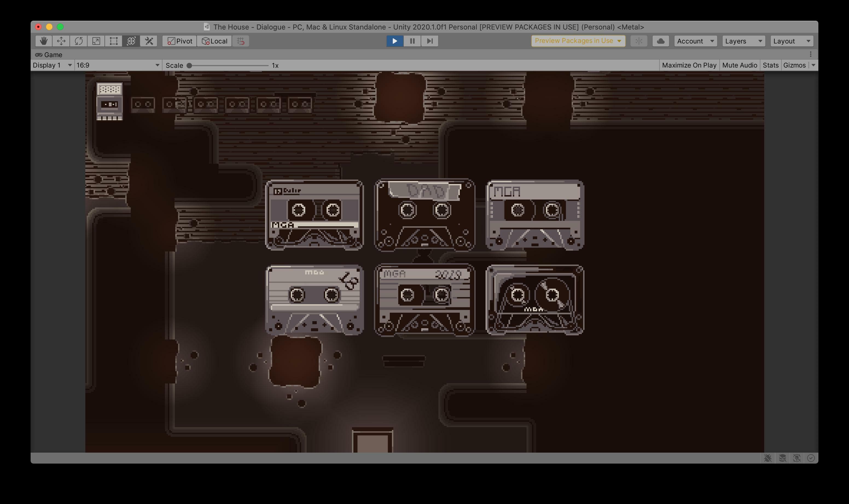Click Preview Packages in Use button
This screenshot has width=849, height=504.
pos(578,41)
